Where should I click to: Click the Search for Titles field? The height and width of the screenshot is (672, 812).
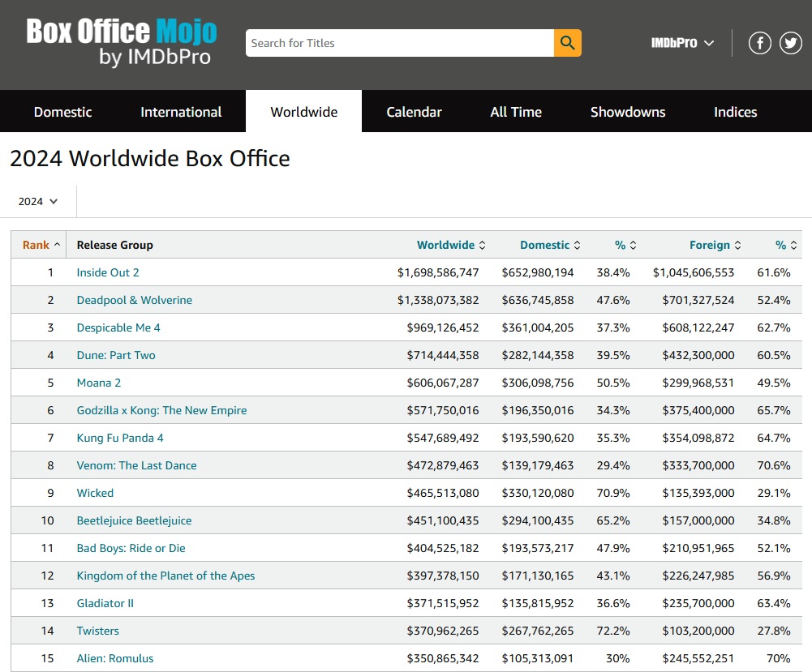(x=399, y=43)
